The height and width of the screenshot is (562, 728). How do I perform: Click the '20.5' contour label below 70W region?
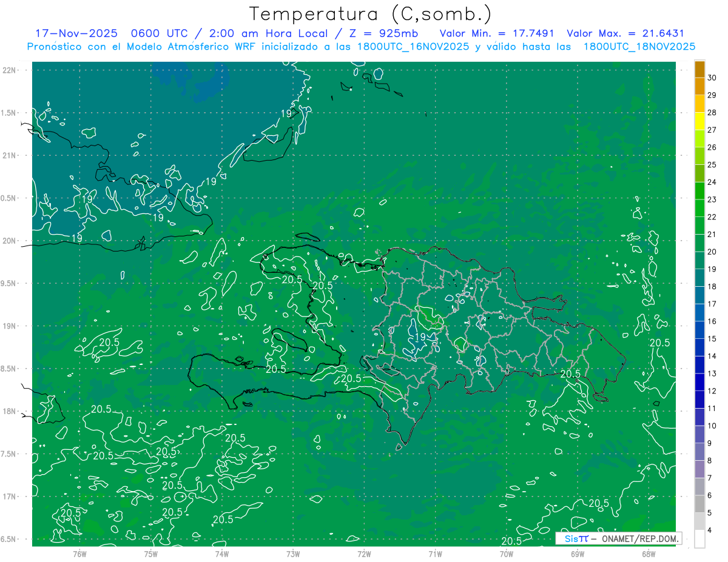(x=511, y=541)
